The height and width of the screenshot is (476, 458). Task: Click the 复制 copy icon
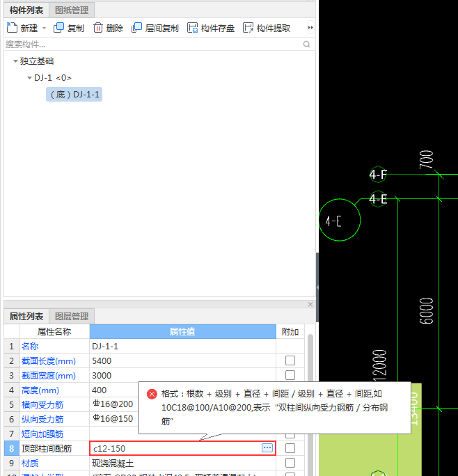[58, 28]
